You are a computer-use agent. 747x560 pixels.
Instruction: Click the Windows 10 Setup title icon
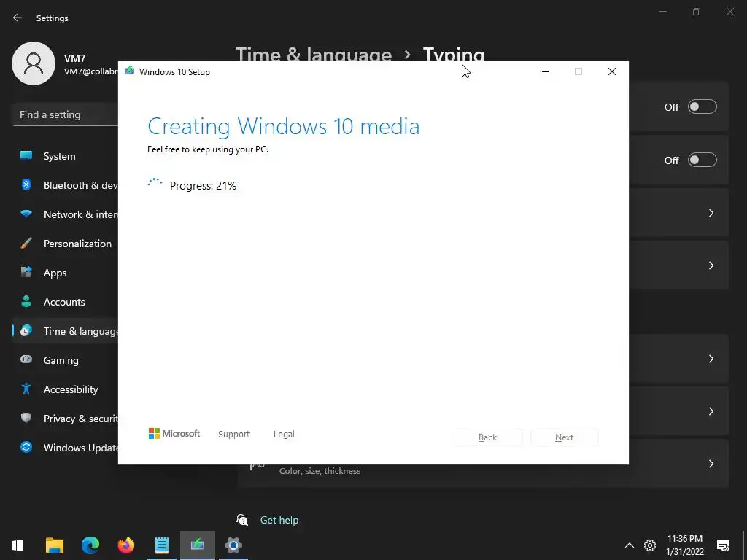pos(129,71)
